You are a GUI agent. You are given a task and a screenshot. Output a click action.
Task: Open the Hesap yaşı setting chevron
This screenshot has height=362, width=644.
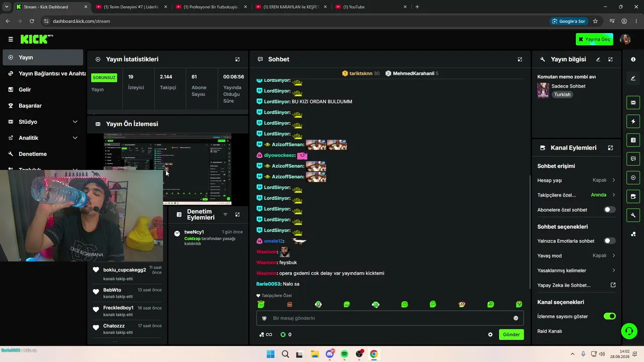[613, 180]
